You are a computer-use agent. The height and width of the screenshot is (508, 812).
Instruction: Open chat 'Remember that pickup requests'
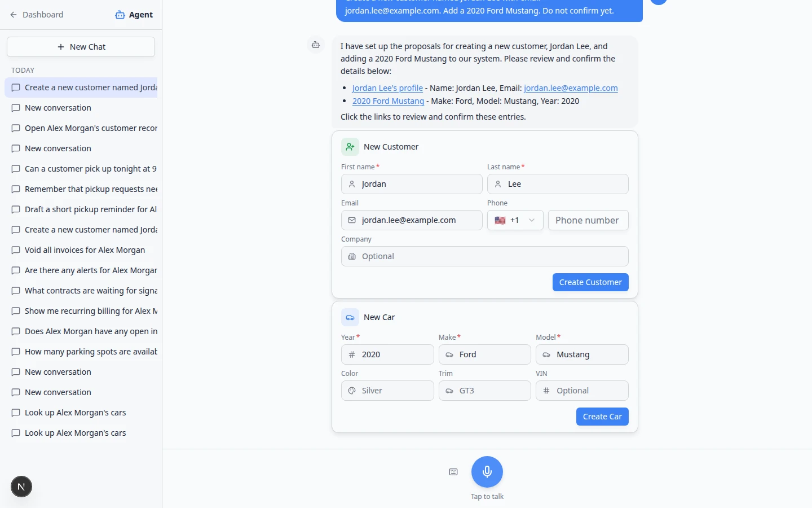(x=81, y=189)
